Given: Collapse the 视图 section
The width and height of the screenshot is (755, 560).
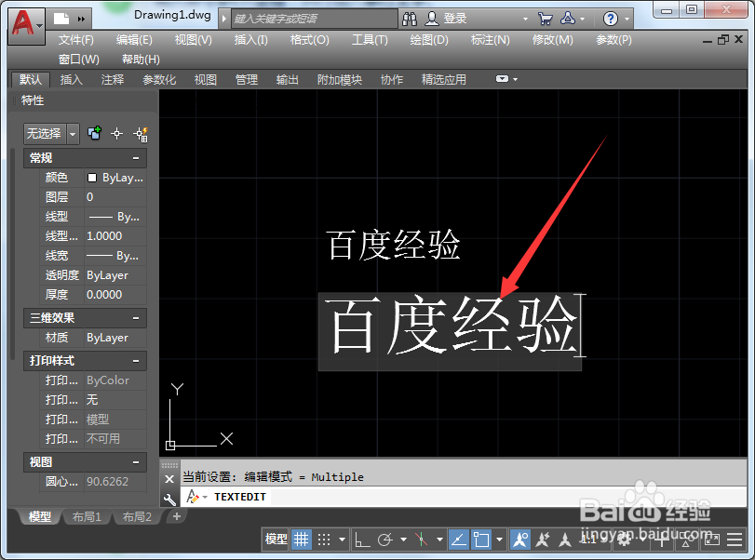Looking at the screenshot, I should coord(136,462).
